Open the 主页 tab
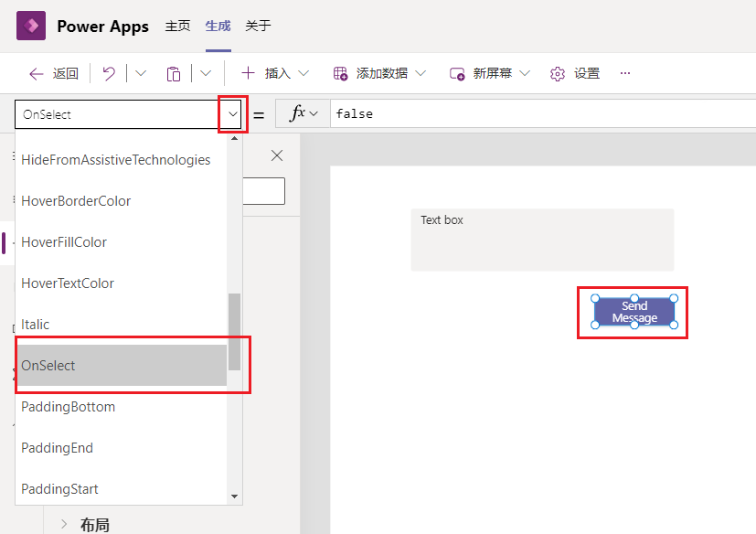756x534 pixels. [177, 26]
